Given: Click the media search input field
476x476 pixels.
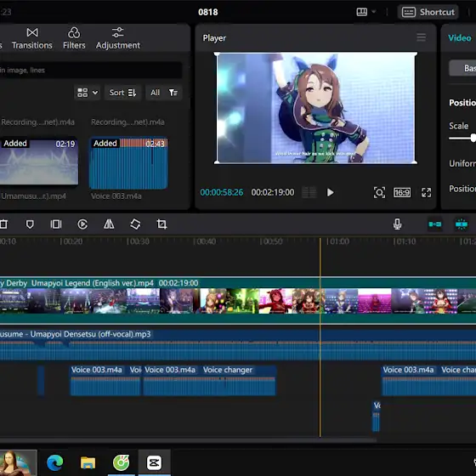Looking at the screenshot, I should coord(90,70).
